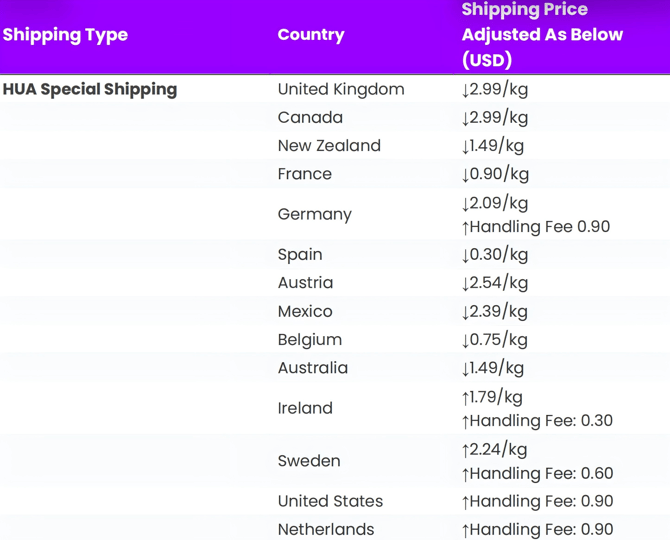
Task: Click the Ireland price ↑1.79/kg
Action: click(x=491, y=397)
